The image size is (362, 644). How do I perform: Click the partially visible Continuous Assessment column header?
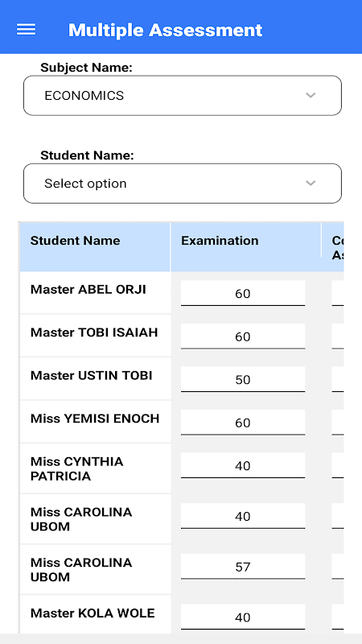337,248
